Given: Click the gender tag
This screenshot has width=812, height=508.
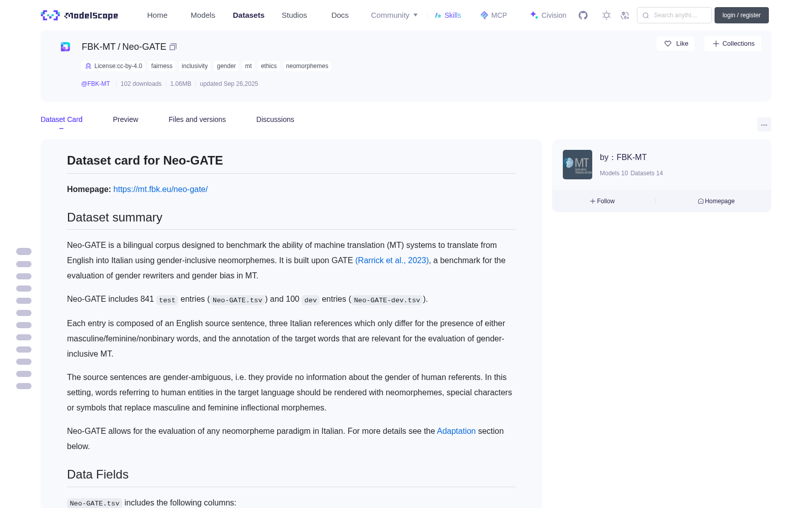Looking at the screenshot, I should [x=226, y=66].
